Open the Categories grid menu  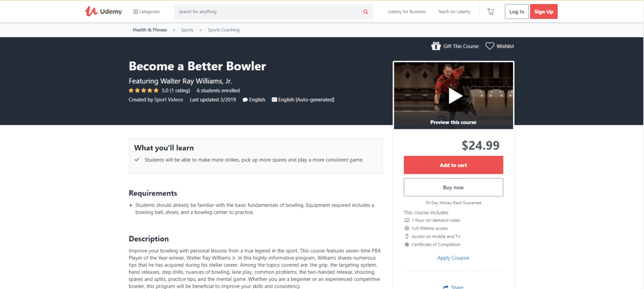(146, 12)
